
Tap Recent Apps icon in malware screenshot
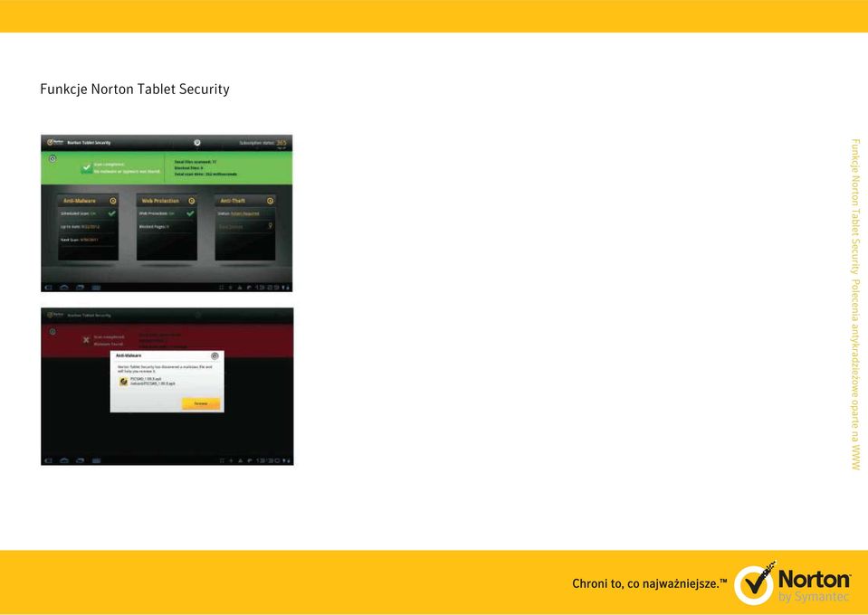pyautogui.click(x=81, y=460)
